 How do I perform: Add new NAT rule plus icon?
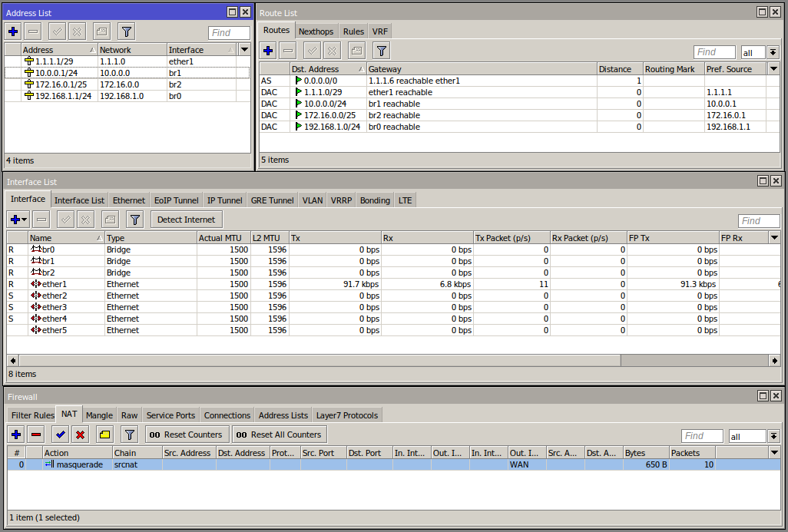[x=16, y=435]
